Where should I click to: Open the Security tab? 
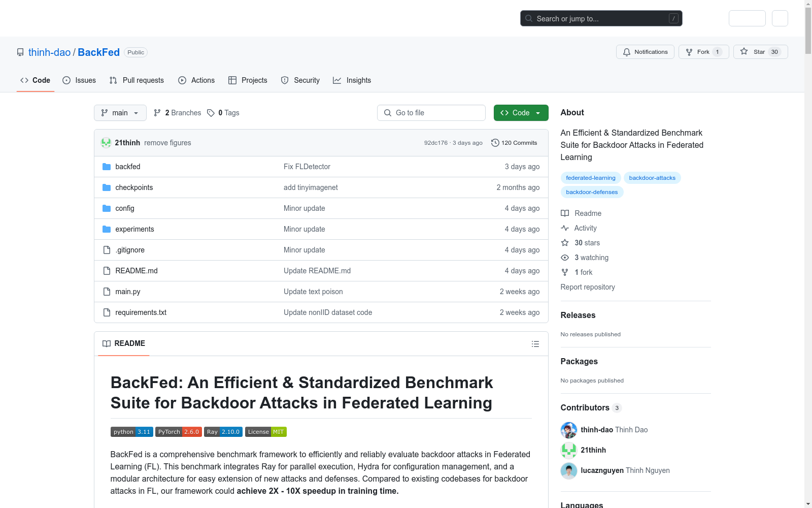[x=300, y=80]
